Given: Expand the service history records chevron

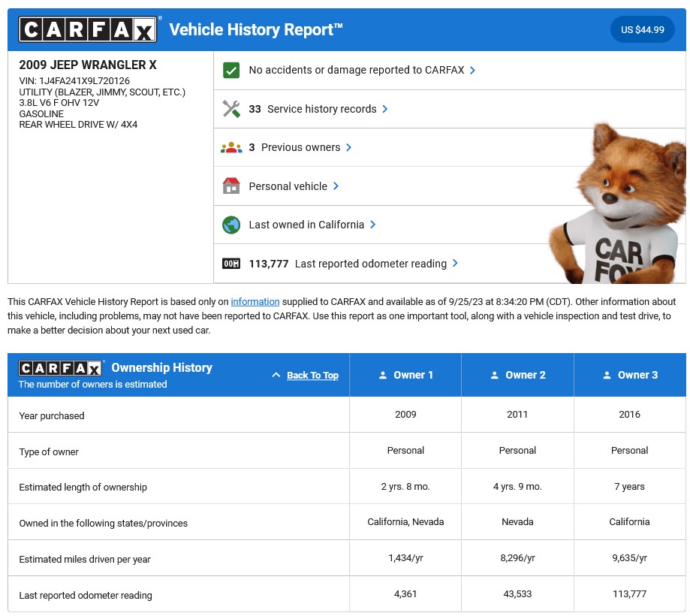Looking at the screenshot, I should click(x=384, y=109).
